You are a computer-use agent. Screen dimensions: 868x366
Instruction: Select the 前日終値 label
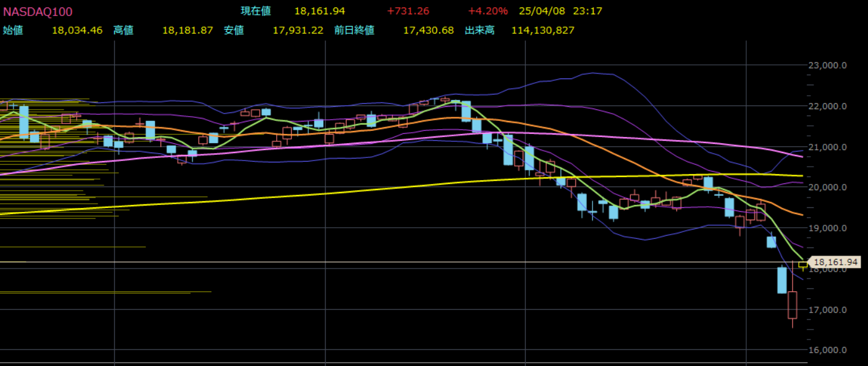click(355, 30)
